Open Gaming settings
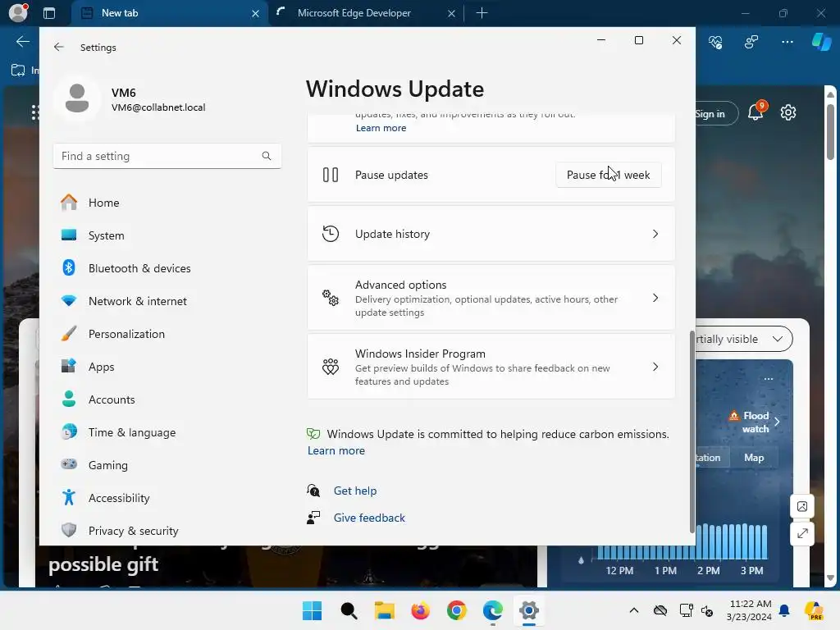This screenshot has height=630, width=840. point(107,465)
